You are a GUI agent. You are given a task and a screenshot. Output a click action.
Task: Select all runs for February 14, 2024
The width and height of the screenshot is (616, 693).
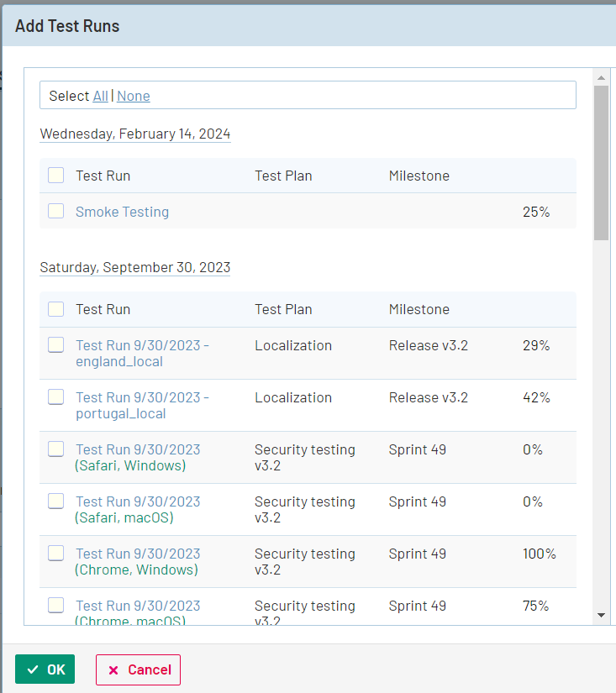(55, 176)
